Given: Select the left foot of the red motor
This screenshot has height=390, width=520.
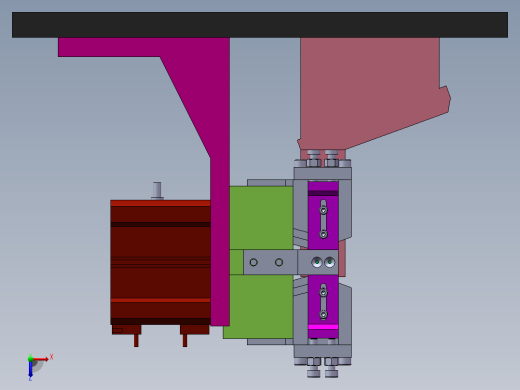Looking at the screenshot, I should click(127, 330).
